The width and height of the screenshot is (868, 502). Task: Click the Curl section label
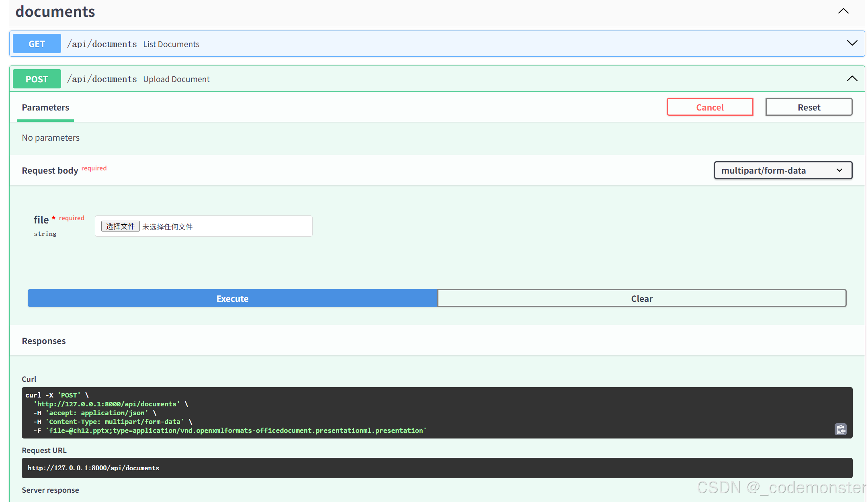tap(29, 379)
